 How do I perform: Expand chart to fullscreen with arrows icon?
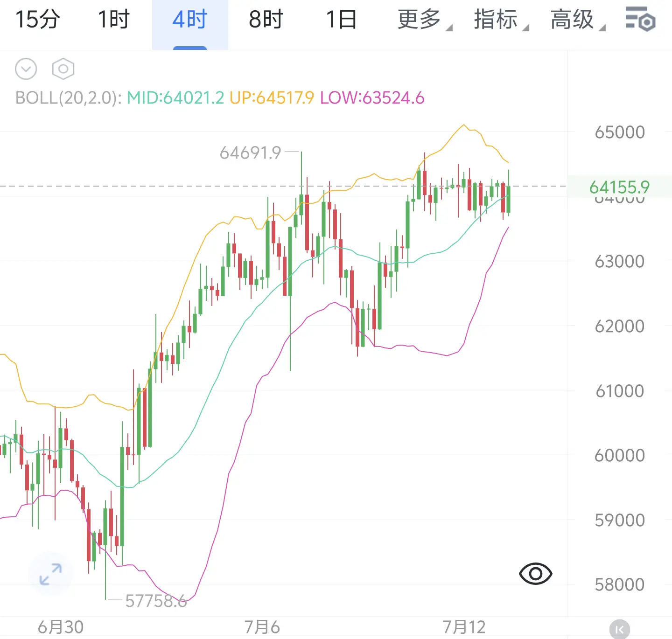50,574
